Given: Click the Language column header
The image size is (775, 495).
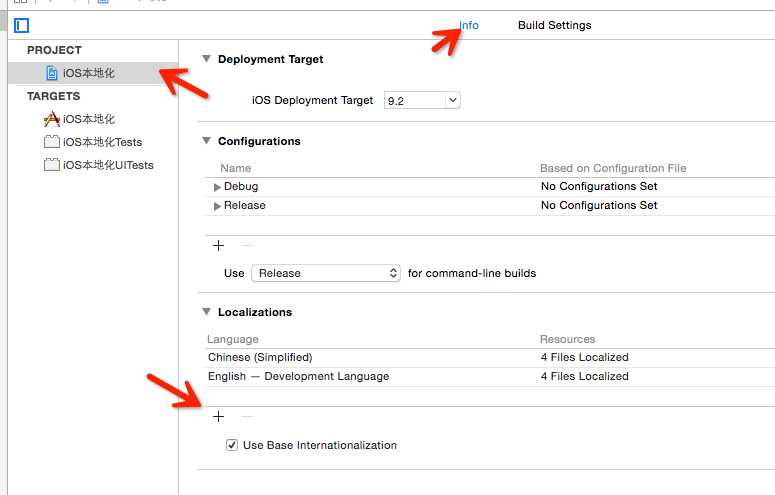Looking at the screenshot, I should 233,339.
